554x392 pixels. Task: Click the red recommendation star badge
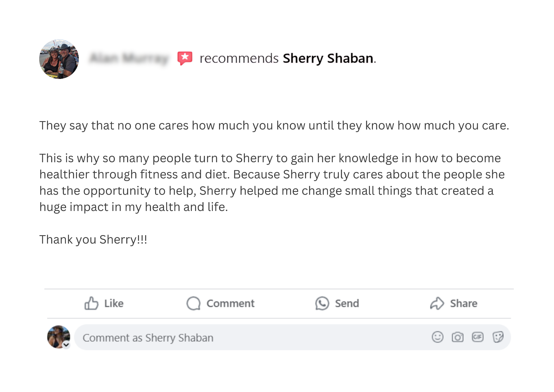(185, 58)
